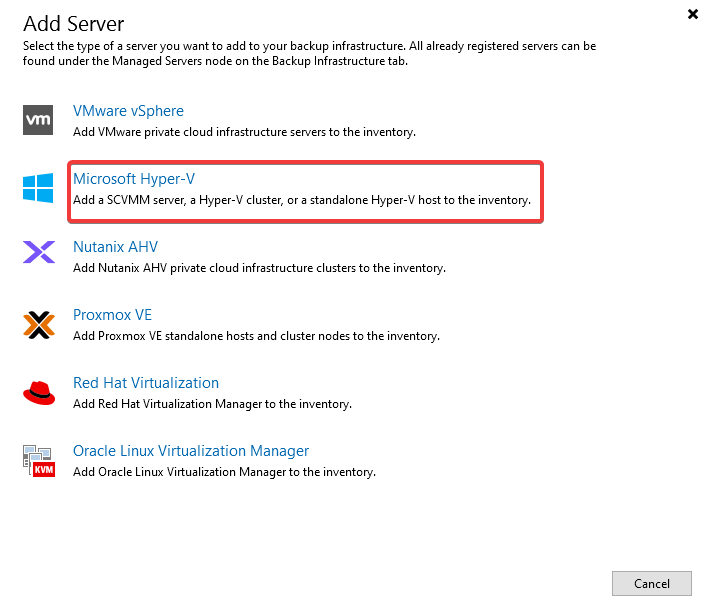The width and height of the screenshot is (708, 608).
Task: Click the orange Proxmox VE icon
Action: (x=38, y=324)
